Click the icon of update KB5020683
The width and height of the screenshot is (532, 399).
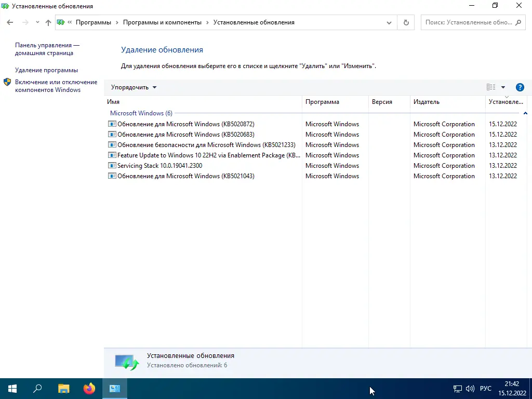point(112,135)
